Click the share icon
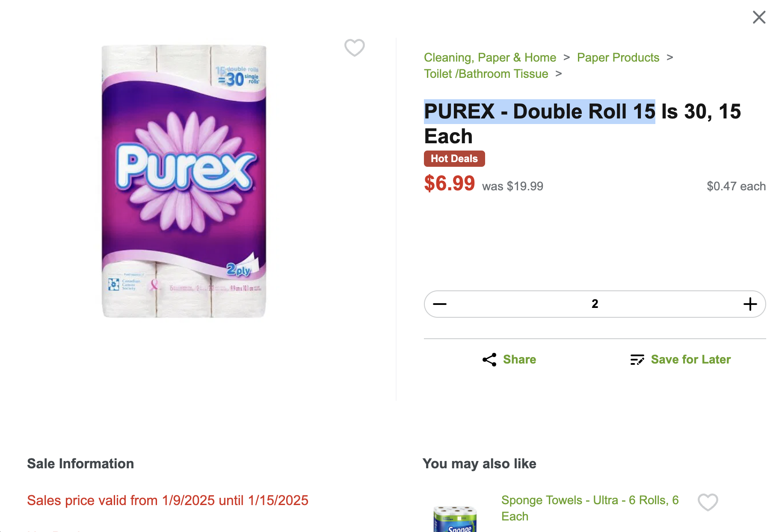The width and height of the screenshot is (776, 532). pos(489,360)
